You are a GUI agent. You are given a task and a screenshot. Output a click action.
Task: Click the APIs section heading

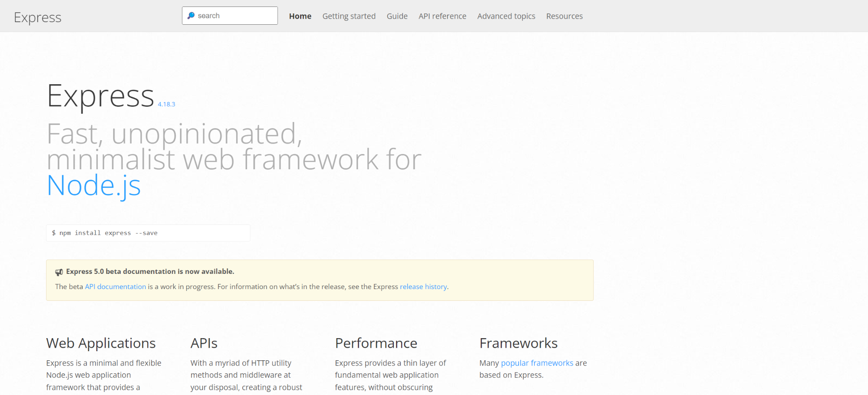point(204,343)
